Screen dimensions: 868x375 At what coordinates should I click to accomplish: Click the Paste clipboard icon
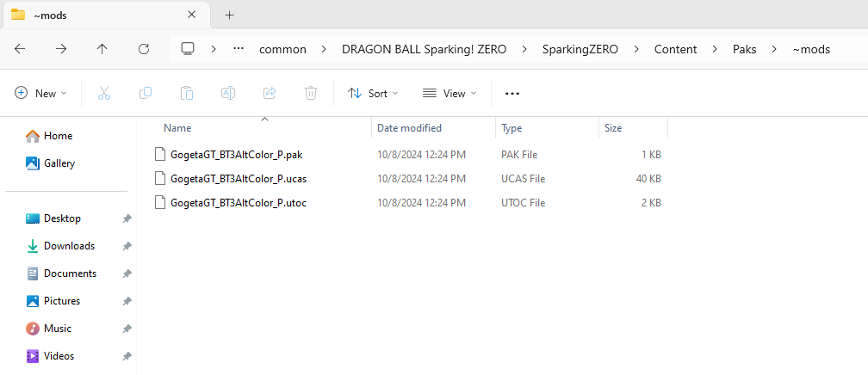click(x=187, y=93)
